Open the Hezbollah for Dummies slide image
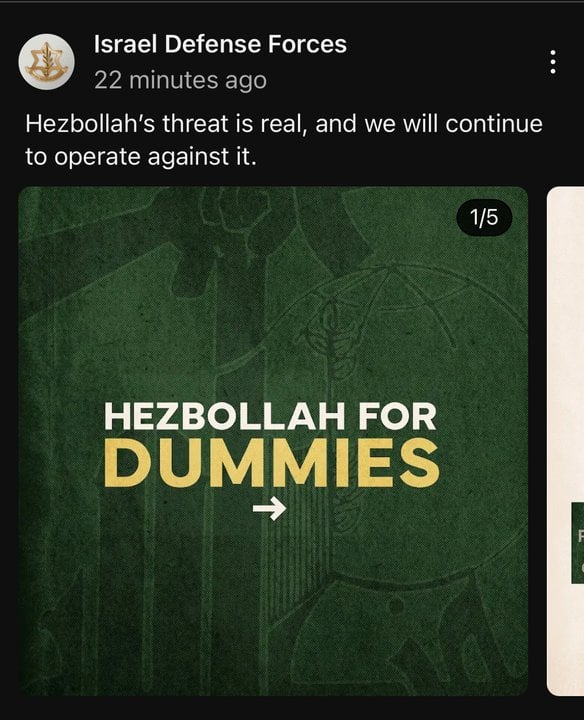This screenshot has height=720, width=584. coord(273,441)
